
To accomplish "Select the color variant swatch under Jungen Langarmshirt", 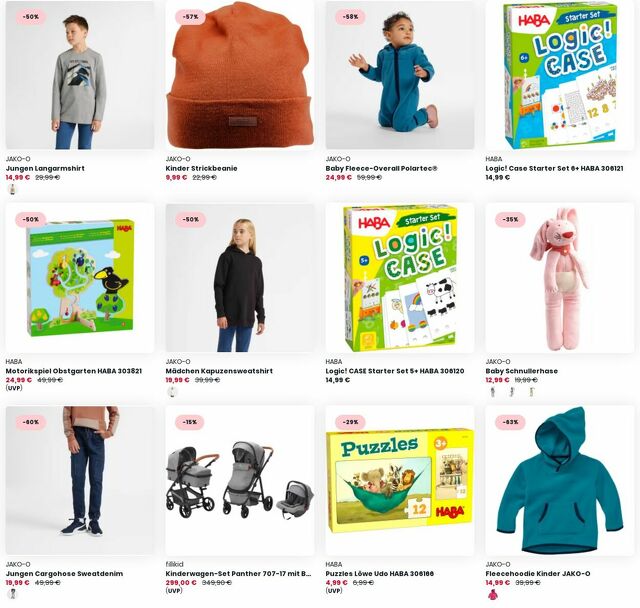I will tap(13, 189).
